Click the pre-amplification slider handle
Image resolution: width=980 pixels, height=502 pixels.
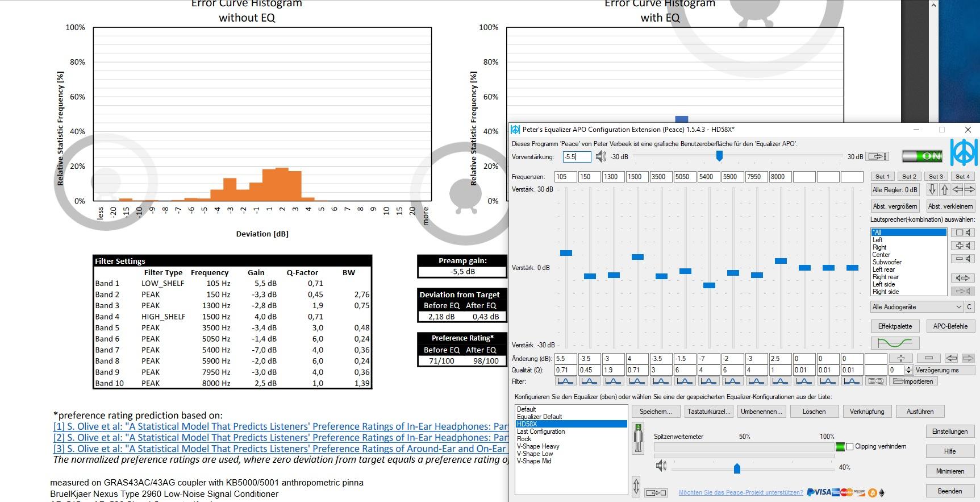(719, 156)
